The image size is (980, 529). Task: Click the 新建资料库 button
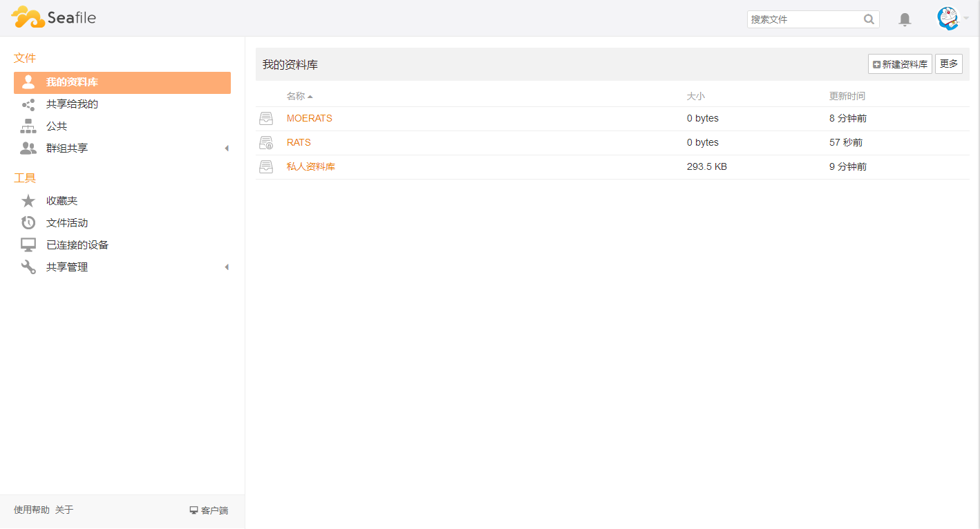(900, 64)
